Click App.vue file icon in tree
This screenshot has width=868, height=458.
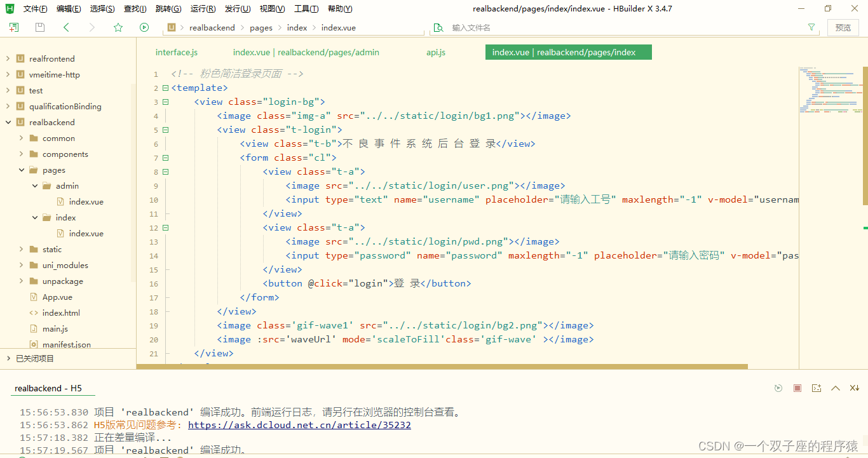tap(34, 297)
